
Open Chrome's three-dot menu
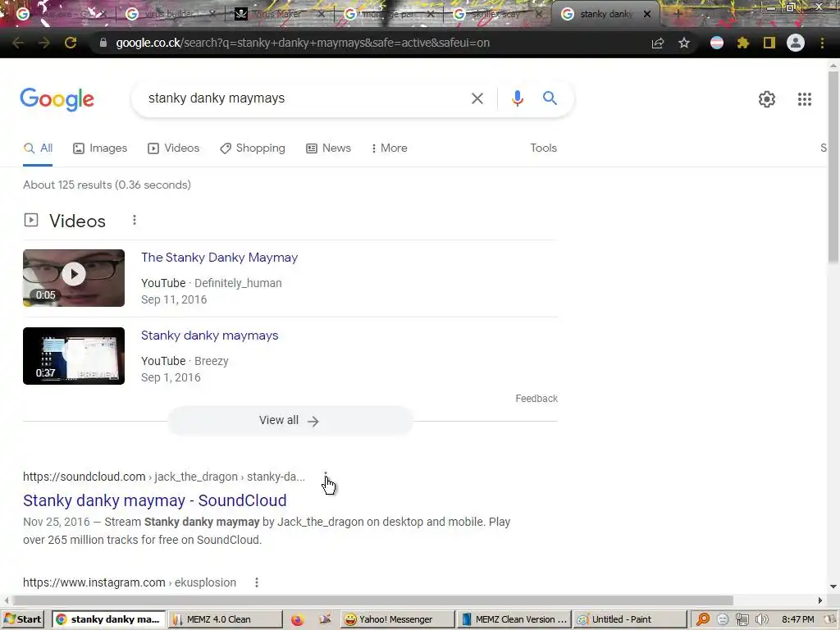tap(822, 43)
